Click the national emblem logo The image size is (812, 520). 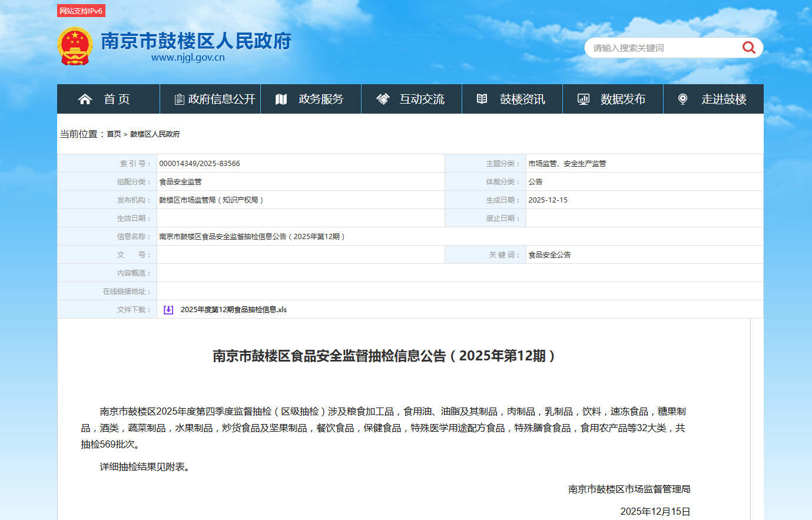pyautogui.click(x=75, y=46)
